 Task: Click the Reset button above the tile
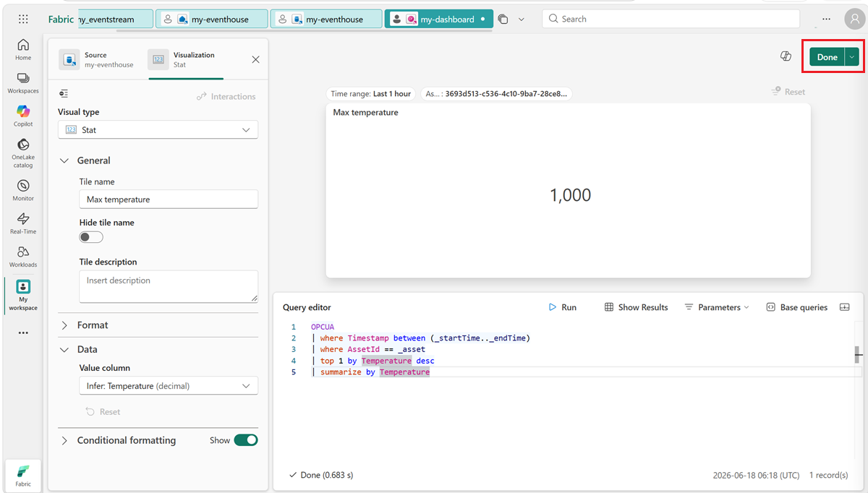[788, 92]
